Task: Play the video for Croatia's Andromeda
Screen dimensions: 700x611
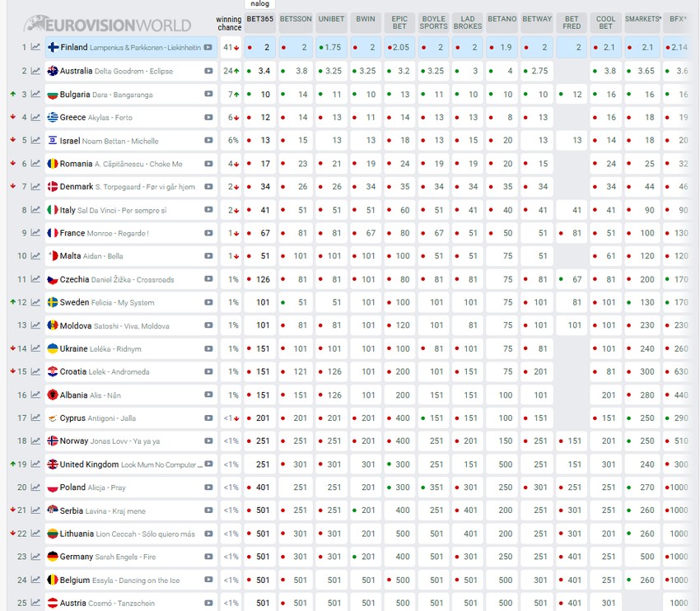Action: 208,371
